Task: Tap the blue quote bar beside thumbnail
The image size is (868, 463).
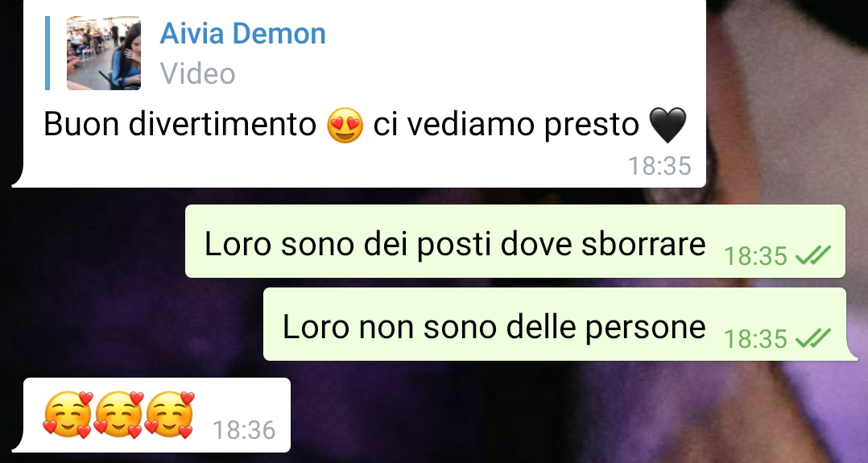Action: point(48,53)
